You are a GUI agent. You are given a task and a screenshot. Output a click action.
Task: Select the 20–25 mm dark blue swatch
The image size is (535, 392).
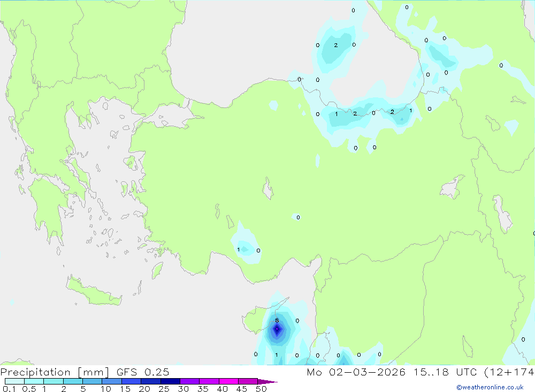point(150,381)
